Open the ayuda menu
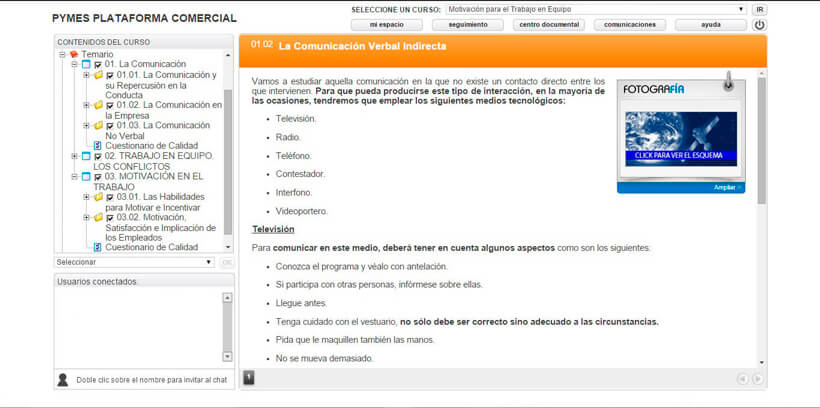This screenshot has height=408, width=820. pyautogui.click(x=711, y=25)
